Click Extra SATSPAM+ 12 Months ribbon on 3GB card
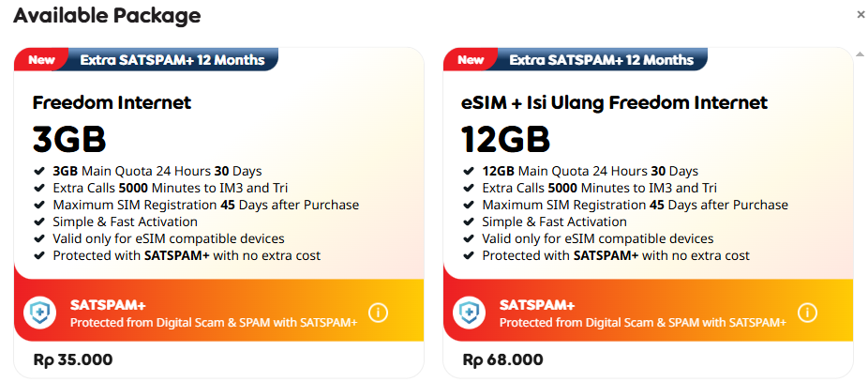This screenshot has width=868, height=382. pos(172,60)
